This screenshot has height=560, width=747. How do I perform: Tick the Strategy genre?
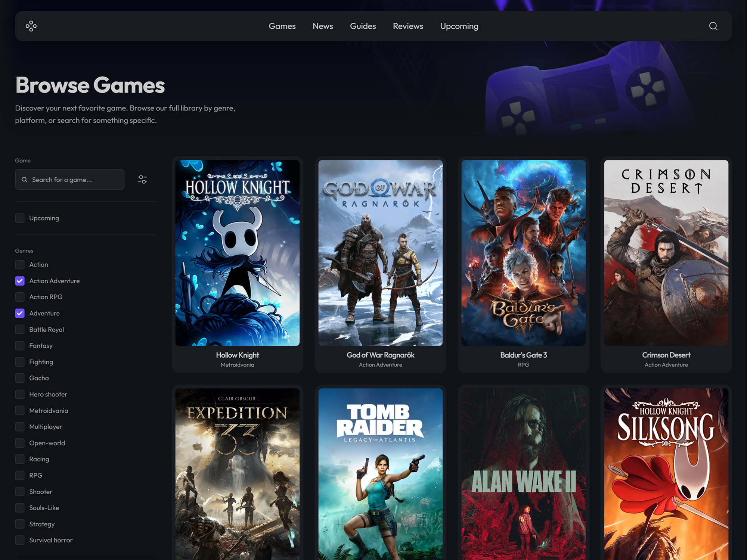click(20, 524)
